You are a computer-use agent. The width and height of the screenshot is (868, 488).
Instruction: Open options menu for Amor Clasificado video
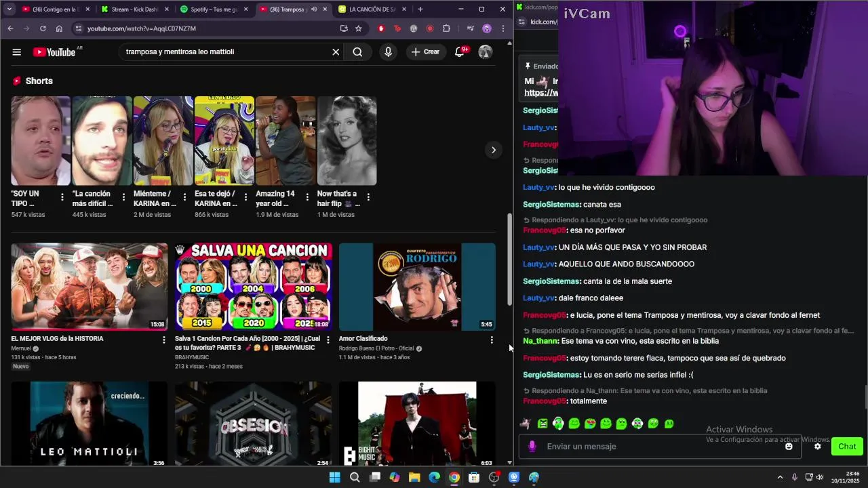point(492,340)
